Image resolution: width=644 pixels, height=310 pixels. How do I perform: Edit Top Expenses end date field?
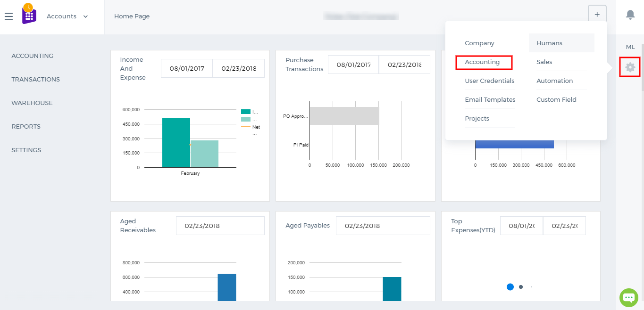pos(564,226)
